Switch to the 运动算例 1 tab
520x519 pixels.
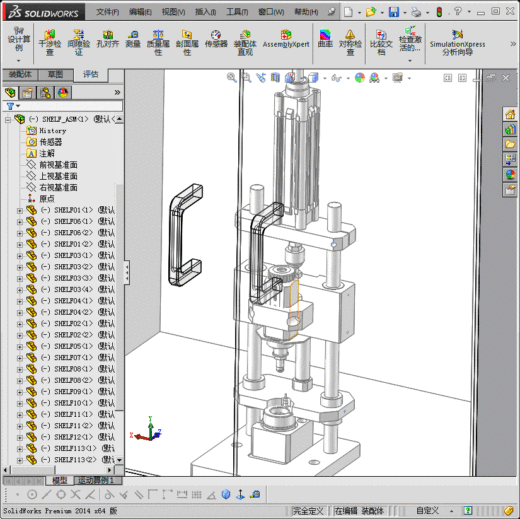(96, 480)
